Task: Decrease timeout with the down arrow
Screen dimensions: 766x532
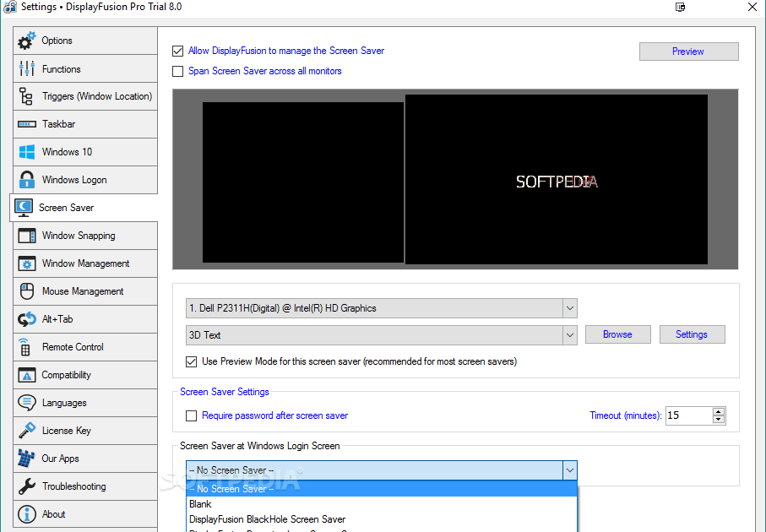Action: click(718, 421)
